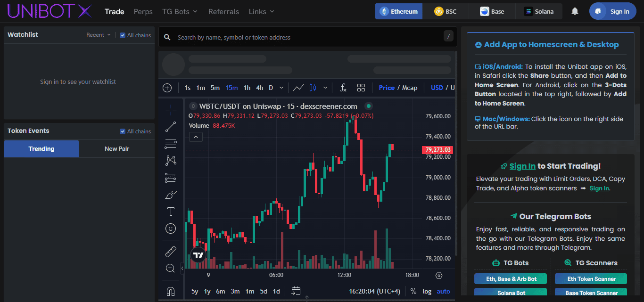Open the chart layout grid icon

[361, 88]
